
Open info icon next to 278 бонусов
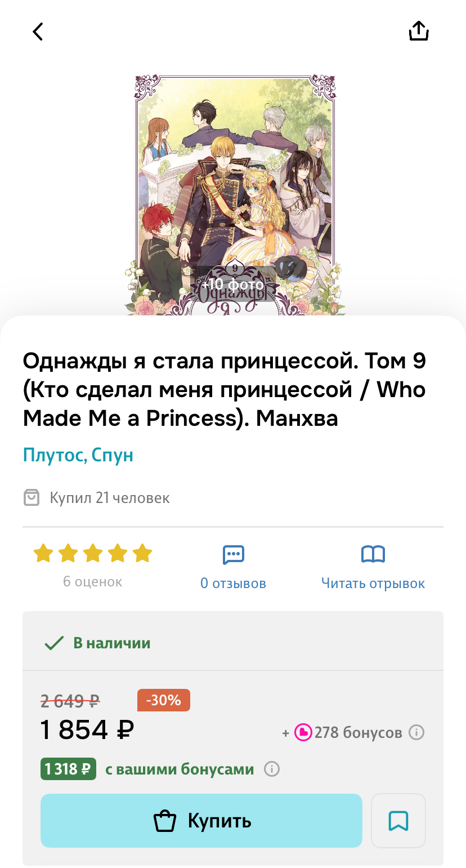click(x=416, y=733)
